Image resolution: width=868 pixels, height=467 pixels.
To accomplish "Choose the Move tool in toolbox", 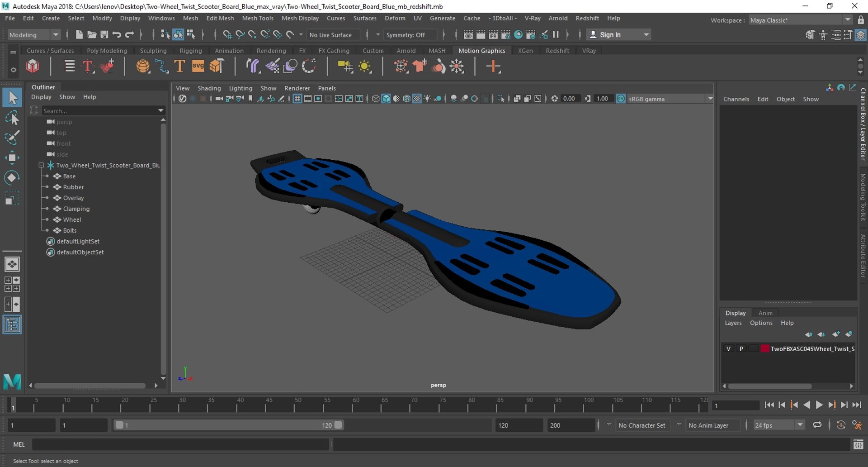I will [12, 157].
